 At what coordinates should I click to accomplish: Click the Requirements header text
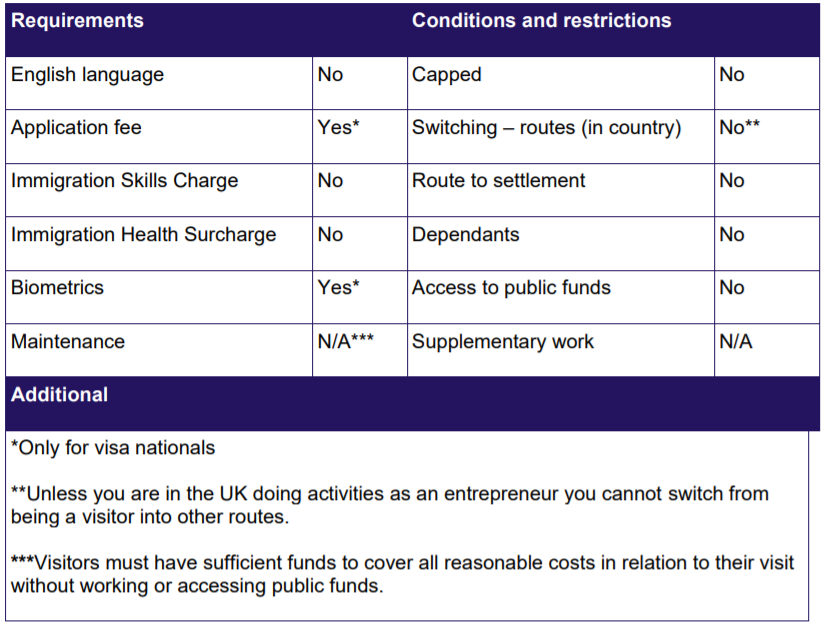pyautogui.click(x=77, y=21)
